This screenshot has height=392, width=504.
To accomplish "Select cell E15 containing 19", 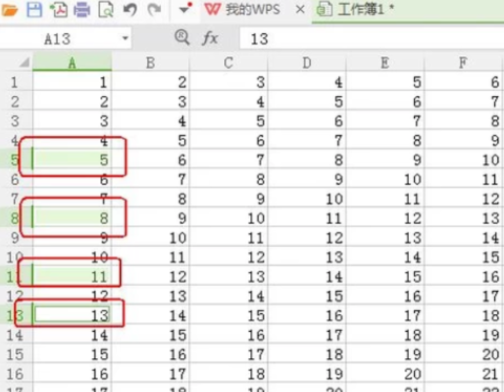I will point(385,354).
